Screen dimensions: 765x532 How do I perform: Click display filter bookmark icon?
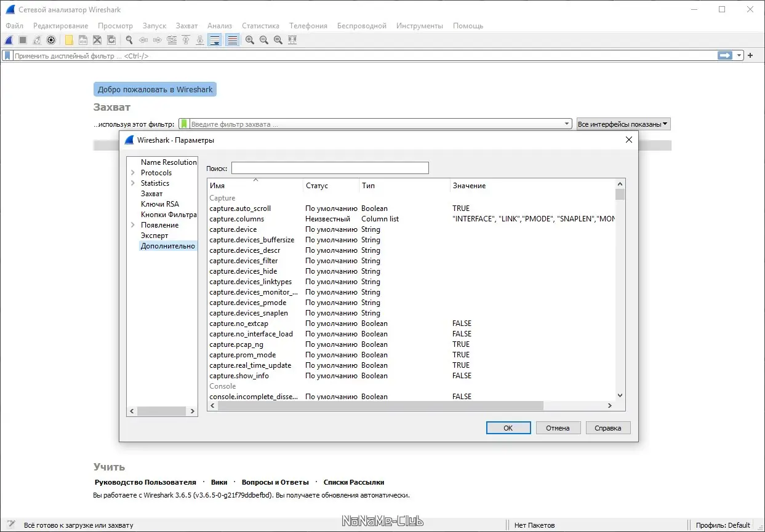point(7,55)
